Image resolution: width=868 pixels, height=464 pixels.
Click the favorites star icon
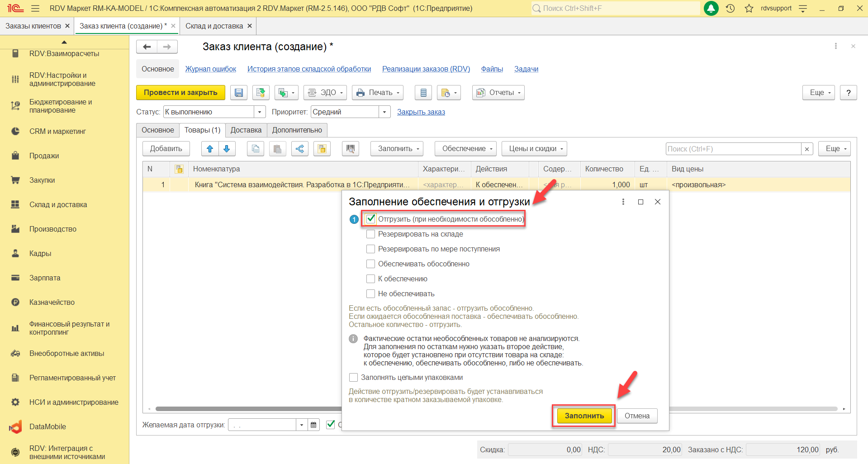pos(749,8)
